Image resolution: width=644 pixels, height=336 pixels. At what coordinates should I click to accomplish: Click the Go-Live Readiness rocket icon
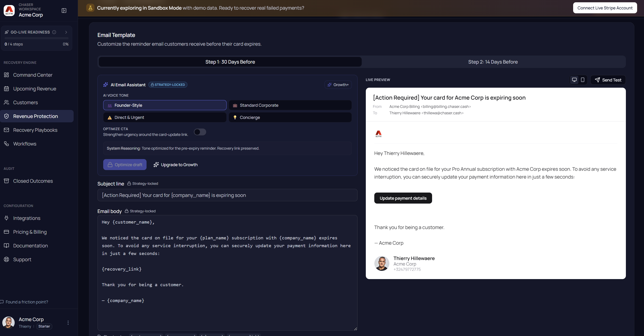7,32
